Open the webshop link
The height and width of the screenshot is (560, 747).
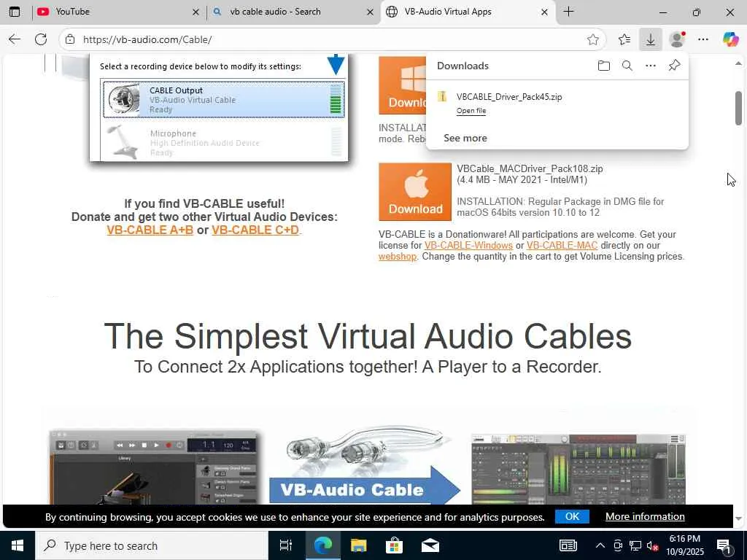(398, 257)
